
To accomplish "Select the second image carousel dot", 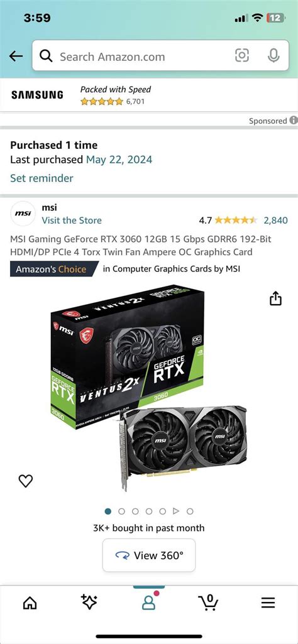I will [x=121, y=511].
